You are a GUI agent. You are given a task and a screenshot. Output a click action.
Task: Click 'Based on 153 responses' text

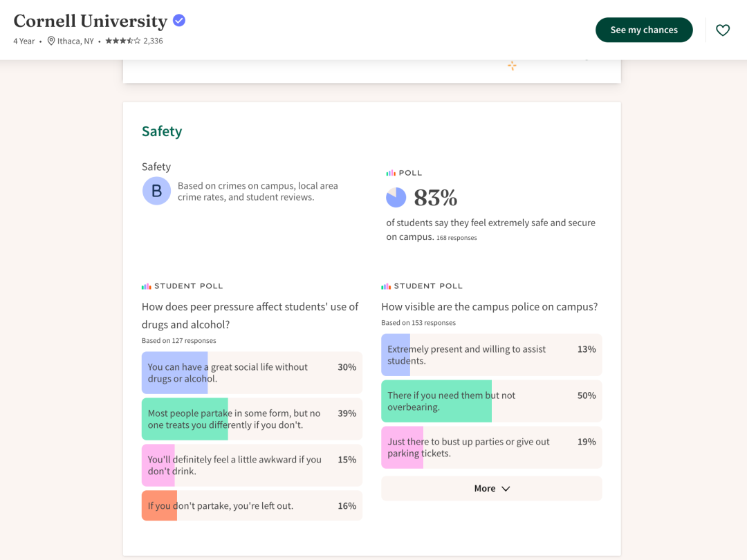point(418,323)
